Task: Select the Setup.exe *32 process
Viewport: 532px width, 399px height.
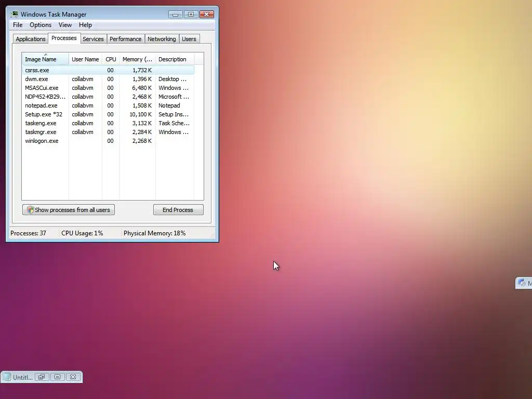Action: coord(108,114)
